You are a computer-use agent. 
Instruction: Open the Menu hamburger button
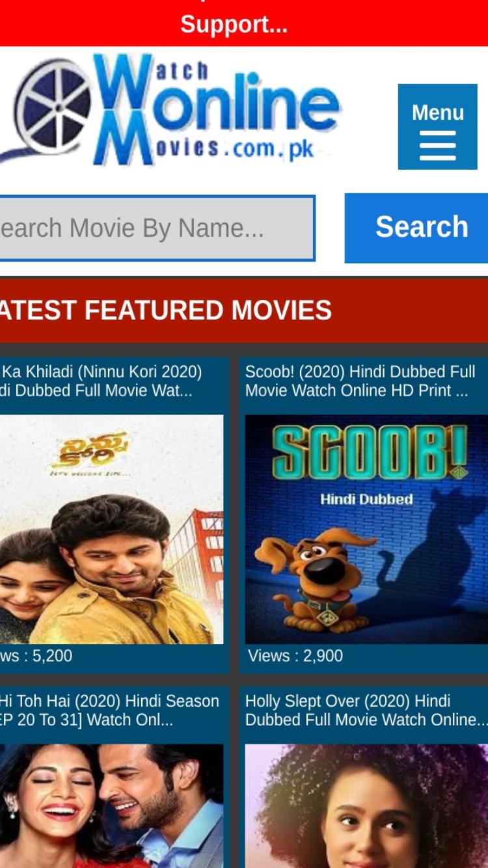pos(437,126)
